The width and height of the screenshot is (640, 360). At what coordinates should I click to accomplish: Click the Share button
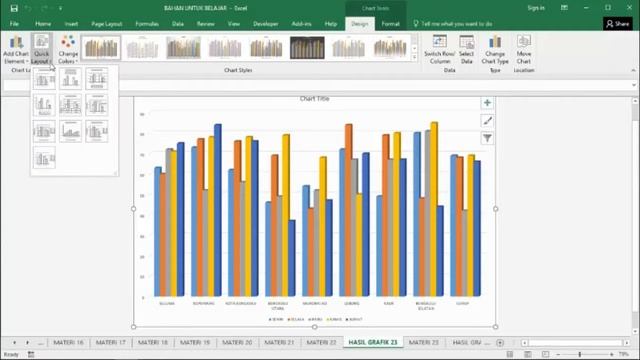click(618, 24)
